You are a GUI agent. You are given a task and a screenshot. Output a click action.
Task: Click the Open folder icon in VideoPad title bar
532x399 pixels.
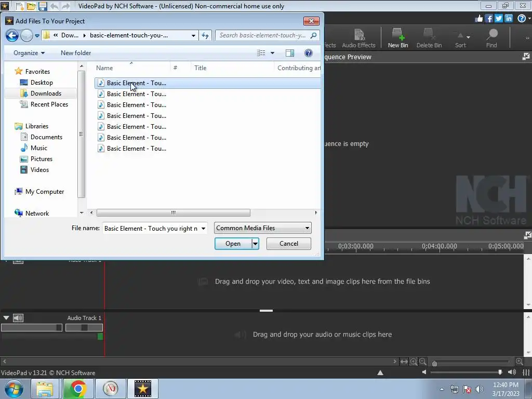(31, 6)
